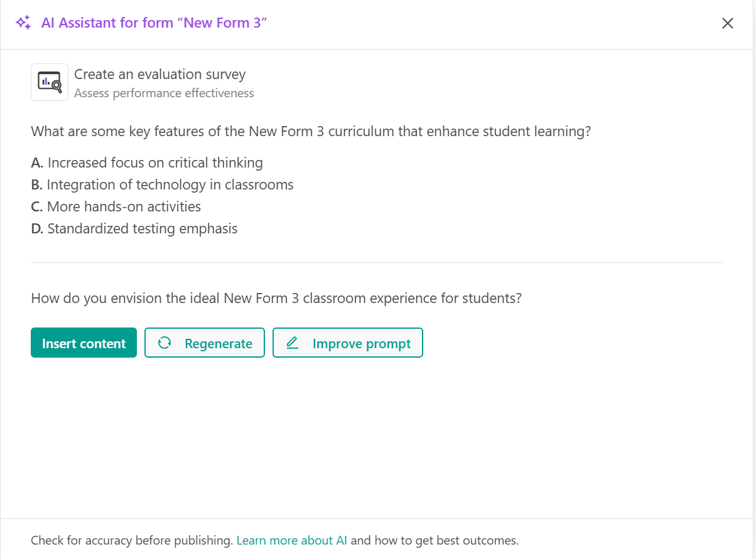The height and width of the screenshot is (559, 756).
Task: Select option C More hands-on activities
Action: [x=116, y=207]
